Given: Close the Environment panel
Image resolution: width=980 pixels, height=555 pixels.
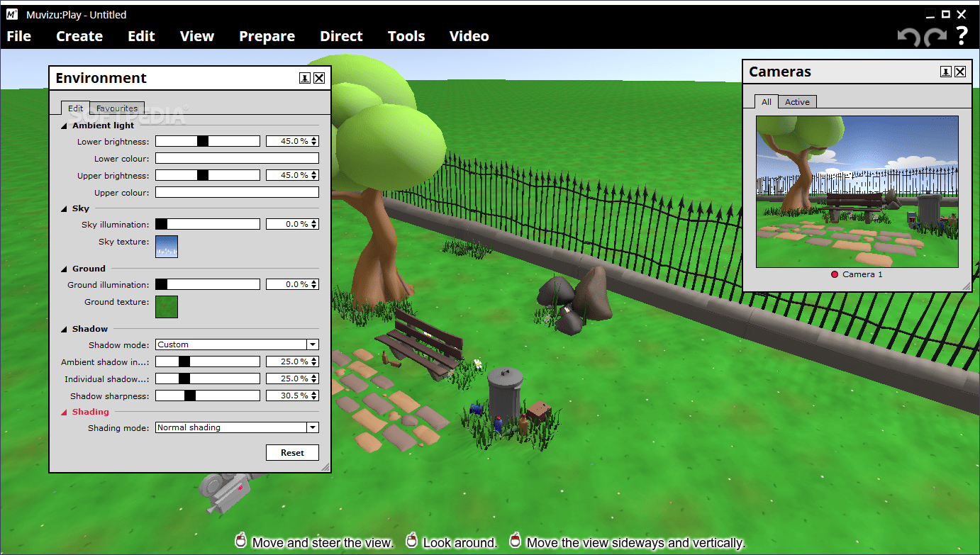Looking at the screenshot, I should click(319, 78).
